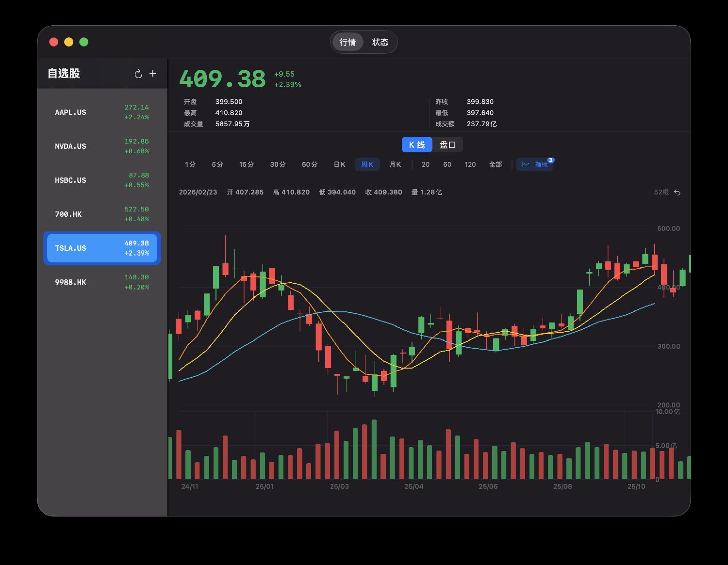Click the 500.00 price axis label

669,228
